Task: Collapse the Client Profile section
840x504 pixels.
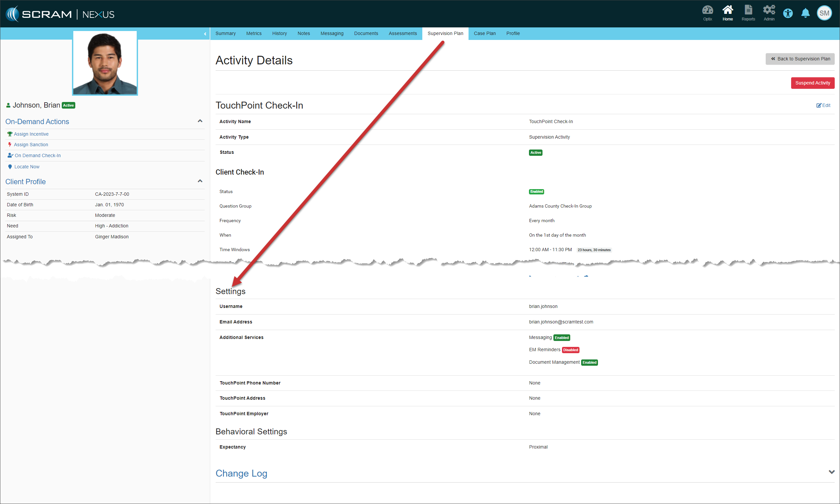Action: click(200, 181)
